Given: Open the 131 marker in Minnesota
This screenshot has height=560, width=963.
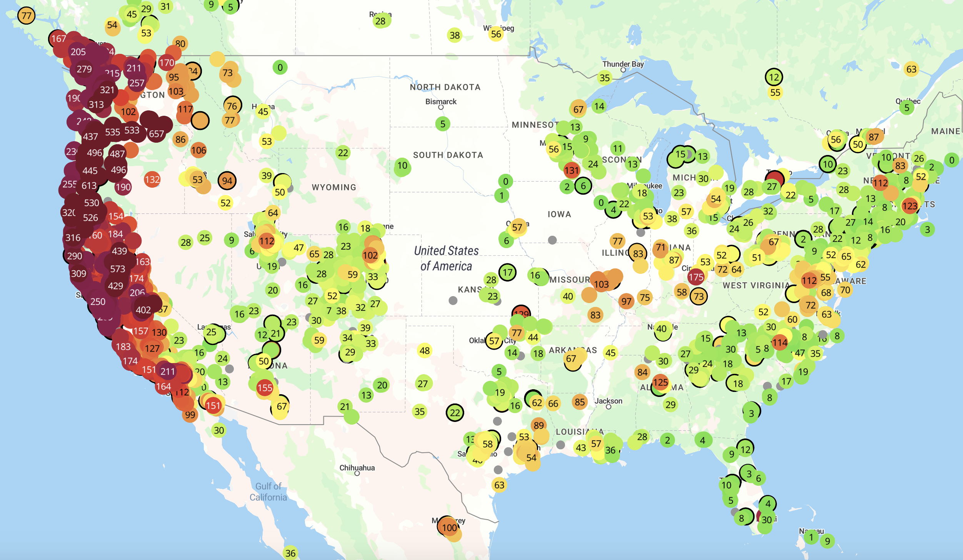Looking at the screenshot, I should [x=571, y=170].
